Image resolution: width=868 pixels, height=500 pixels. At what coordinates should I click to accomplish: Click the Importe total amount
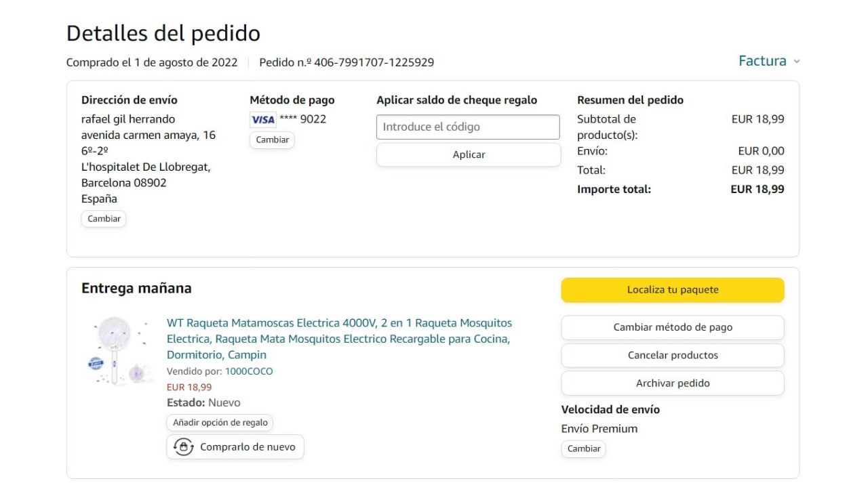[757, 190]
